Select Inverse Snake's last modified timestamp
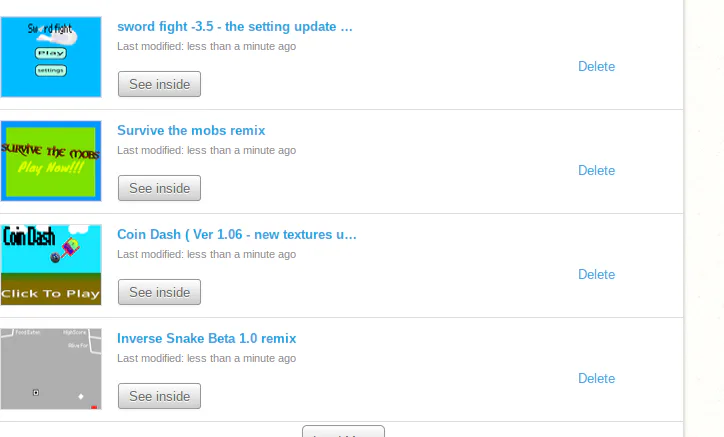Screen dimensions: 724x437 coord(206,358)
